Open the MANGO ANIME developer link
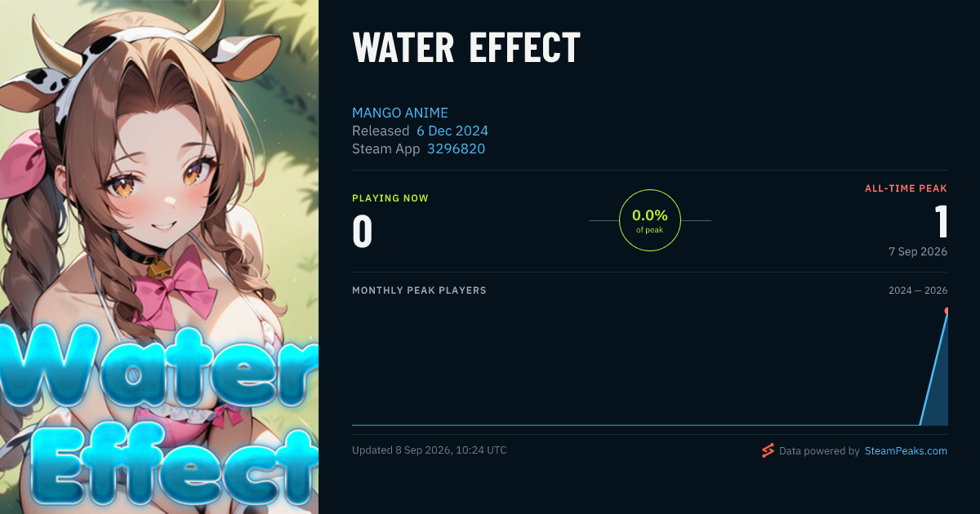The height and width of the screenshot is (514, 980). coord(400,113)
